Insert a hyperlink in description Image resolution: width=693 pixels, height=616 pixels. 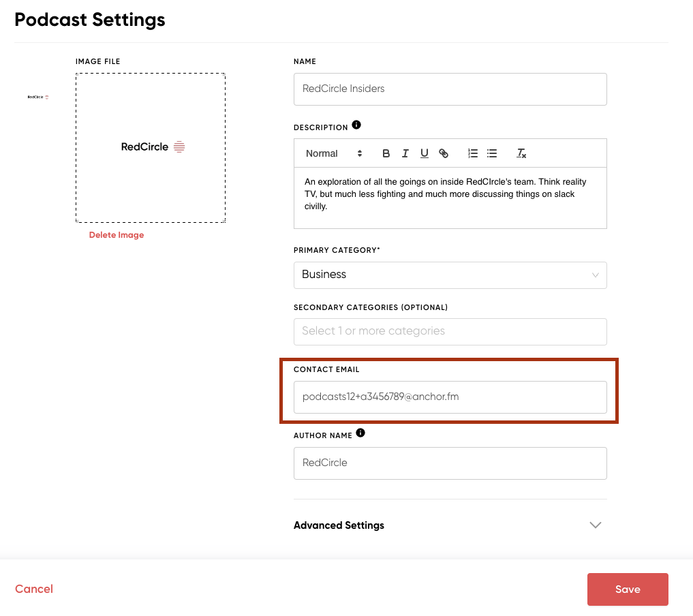444,153
